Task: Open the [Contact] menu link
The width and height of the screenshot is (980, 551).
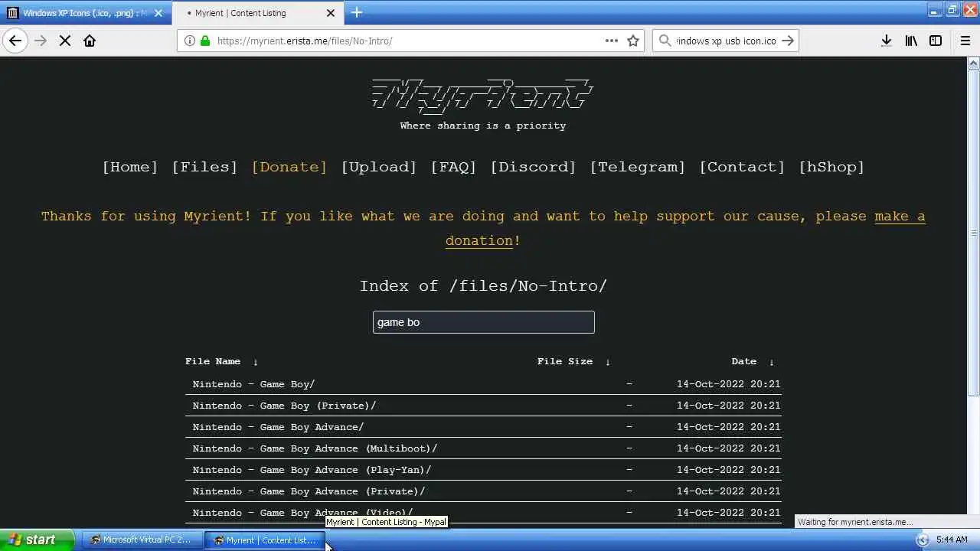Action: (x=742, y=167)
